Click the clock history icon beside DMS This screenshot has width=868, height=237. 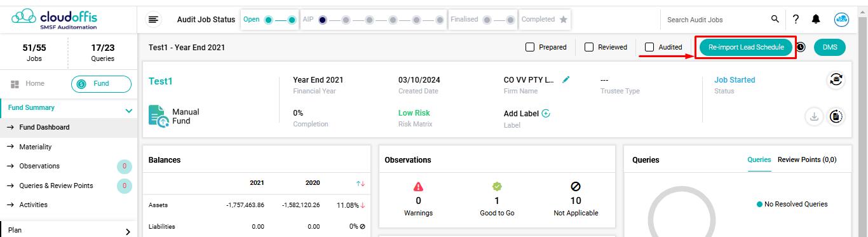801,47
